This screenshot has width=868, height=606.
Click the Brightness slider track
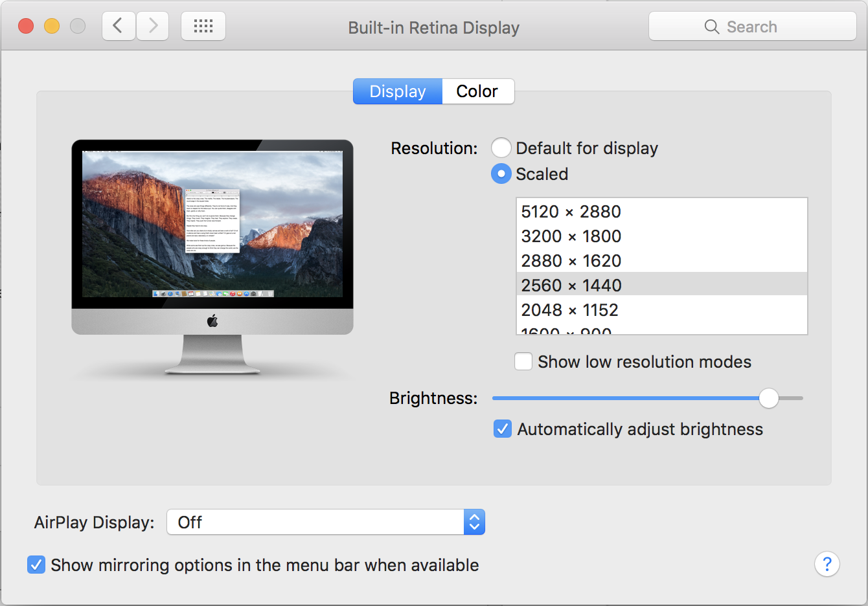[648, 398]
